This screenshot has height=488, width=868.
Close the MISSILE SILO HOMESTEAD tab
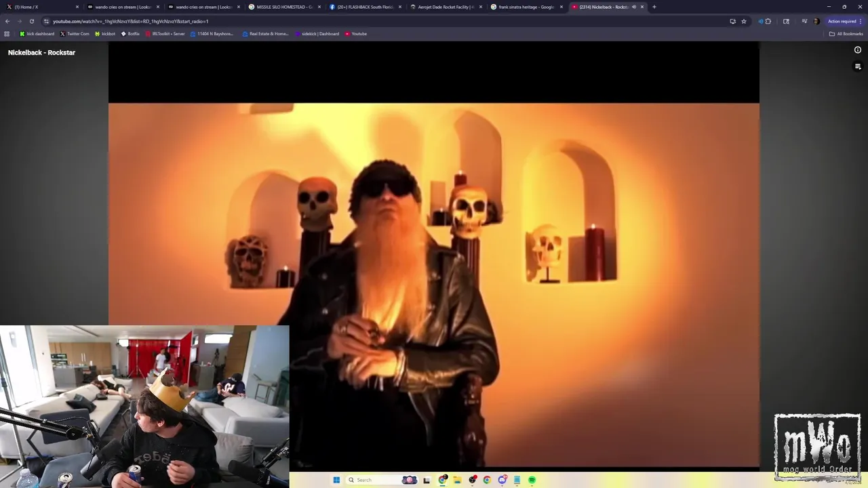(319, 7)
